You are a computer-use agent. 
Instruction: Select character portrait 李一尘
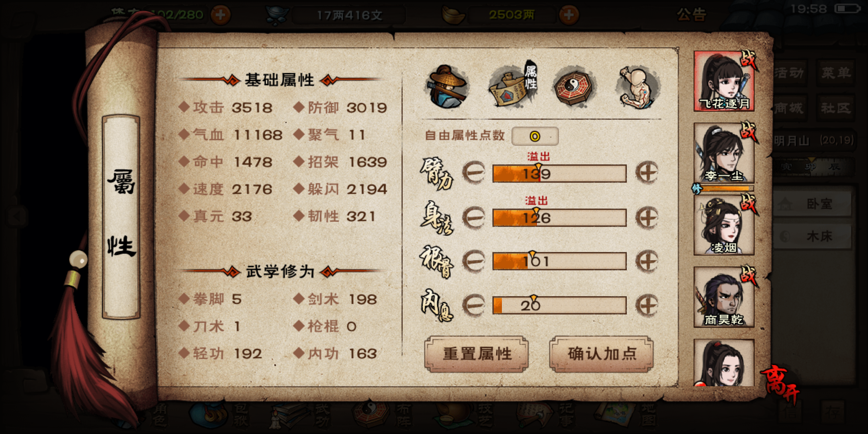pyautogui.click(x=724, y=153)
